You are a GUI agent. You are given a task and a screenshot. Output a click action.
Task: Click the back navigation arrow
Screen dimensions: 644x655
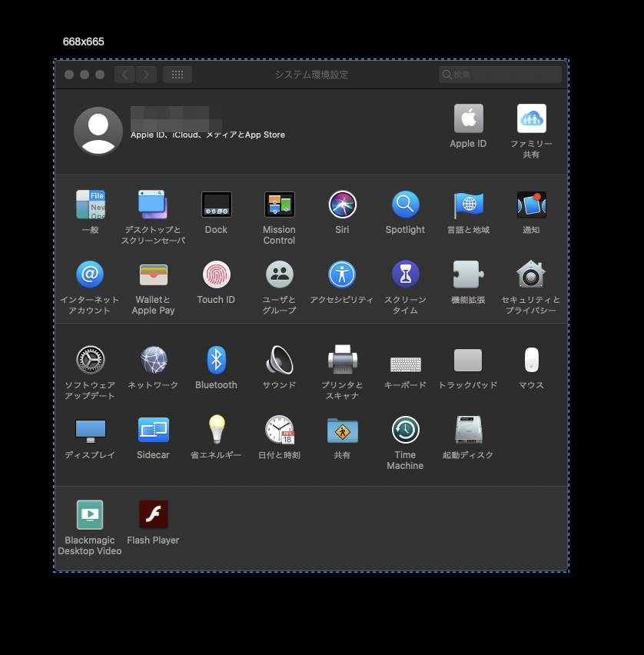pos(124,75)
